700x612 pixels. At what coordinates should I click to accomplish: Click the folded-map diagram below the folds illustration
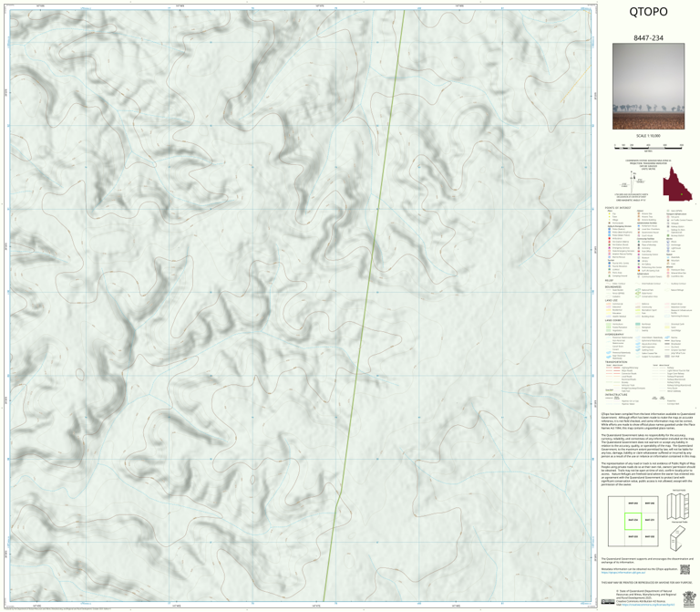click(x=678, y=538)
